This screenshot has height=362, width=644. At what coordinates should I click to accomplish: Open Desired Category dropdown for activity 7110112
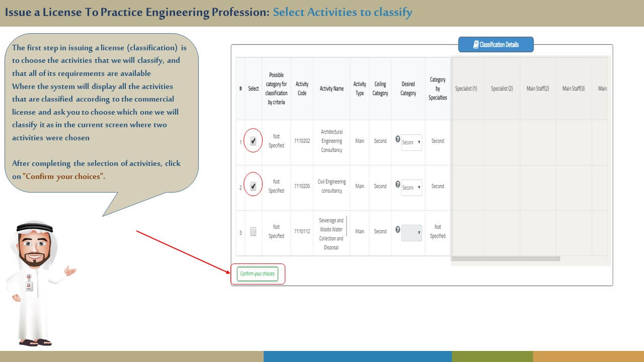pos(412,233)
